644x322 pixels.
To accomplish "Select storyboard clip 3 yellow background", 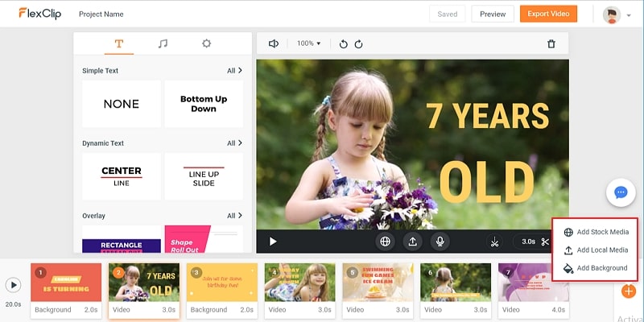I will click(222, 291).
